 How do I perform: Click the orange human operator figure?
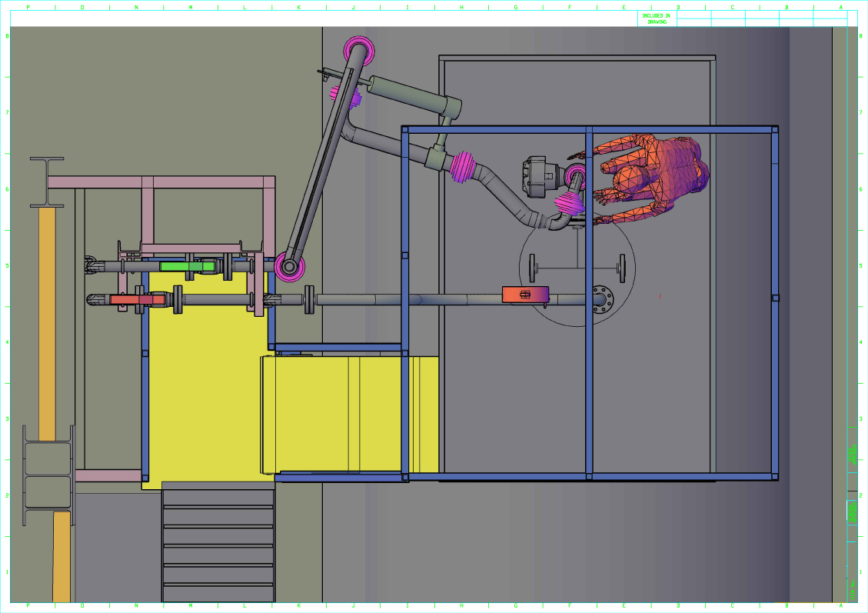coord(653,177)
